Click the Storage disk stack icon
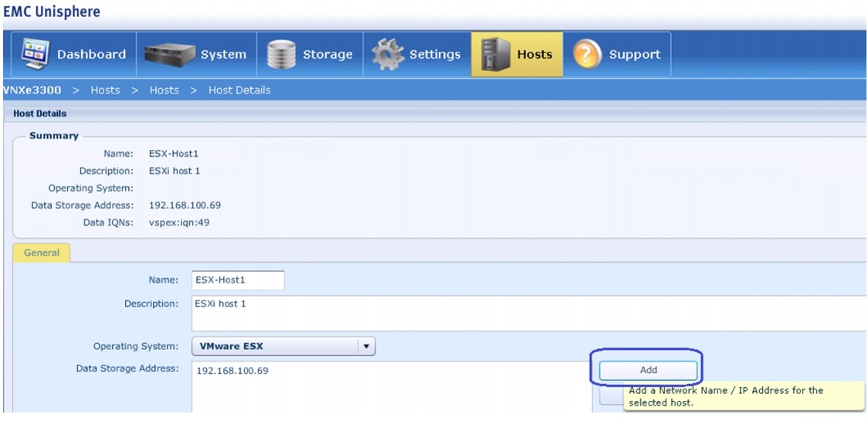The height and width of the screenshot is (438, 868). point(281,54)
